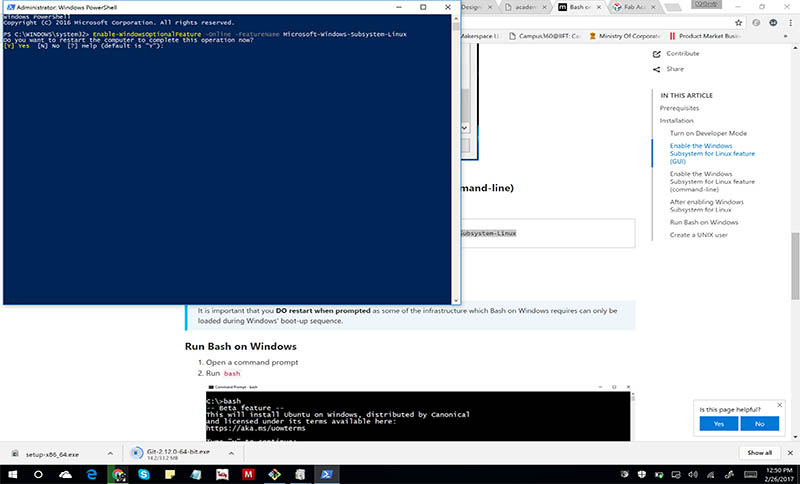Click PowerShell scrollbar down arrow
The width and height of the screenshot is (800, 484).
click(456, 301)
